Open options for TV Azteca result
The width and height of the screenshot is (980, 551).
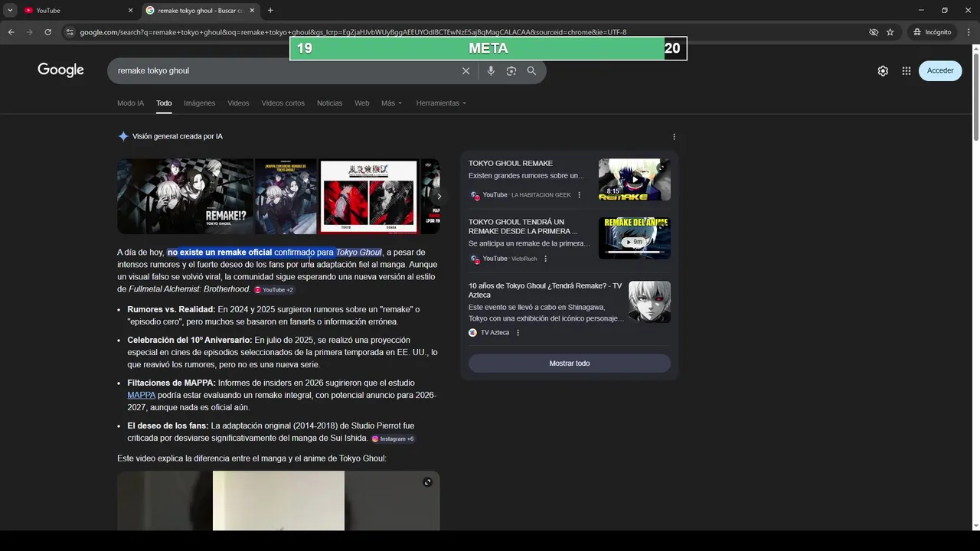point(518,333)
